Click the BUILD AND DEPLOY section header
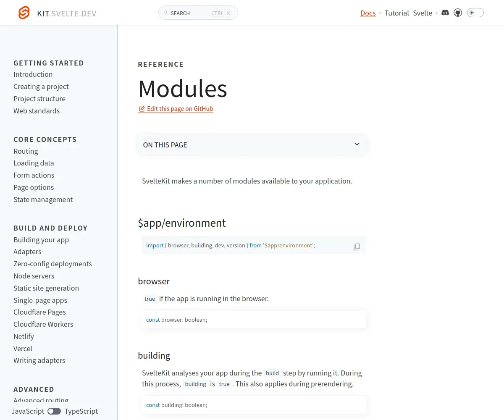The width and height of the screenshot is (504, 420). pyautogui.click(x=50, y=228)
